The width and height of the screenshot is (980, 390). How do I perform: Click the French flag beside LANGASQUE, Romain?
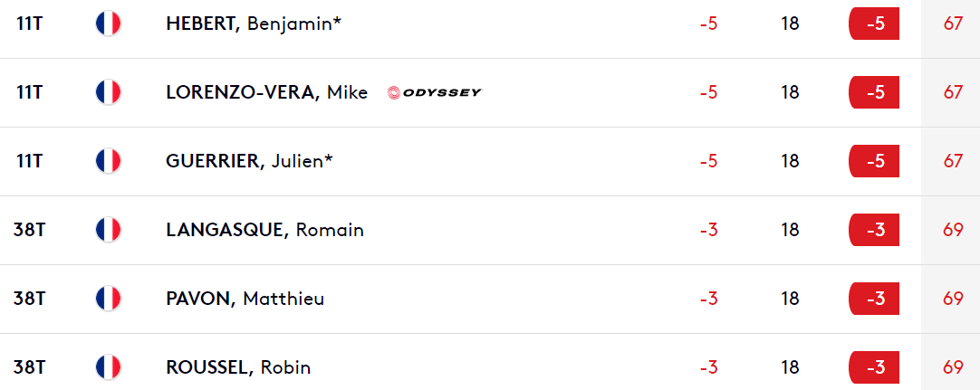coord(108,230)
